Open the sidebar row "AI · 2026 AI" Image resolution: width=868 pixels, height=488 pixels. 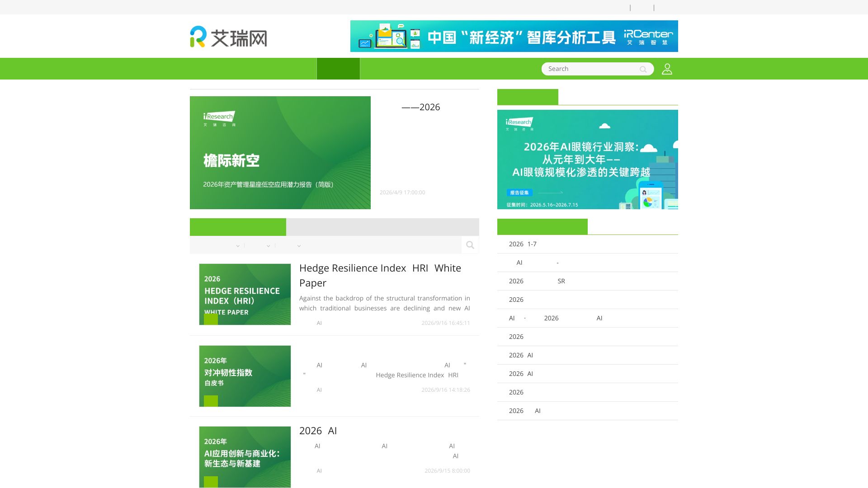pyautogui.click(x=588, y=318)
